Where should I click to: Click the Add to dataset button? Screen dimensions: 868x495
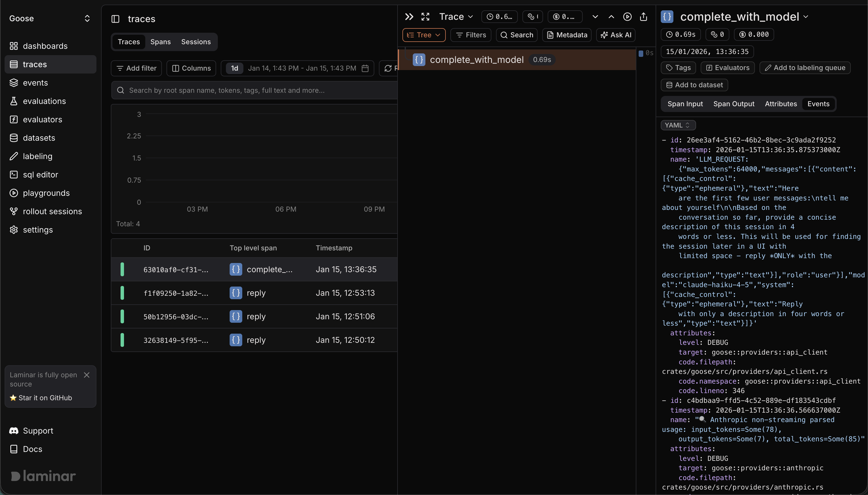[x=694, y=85]
